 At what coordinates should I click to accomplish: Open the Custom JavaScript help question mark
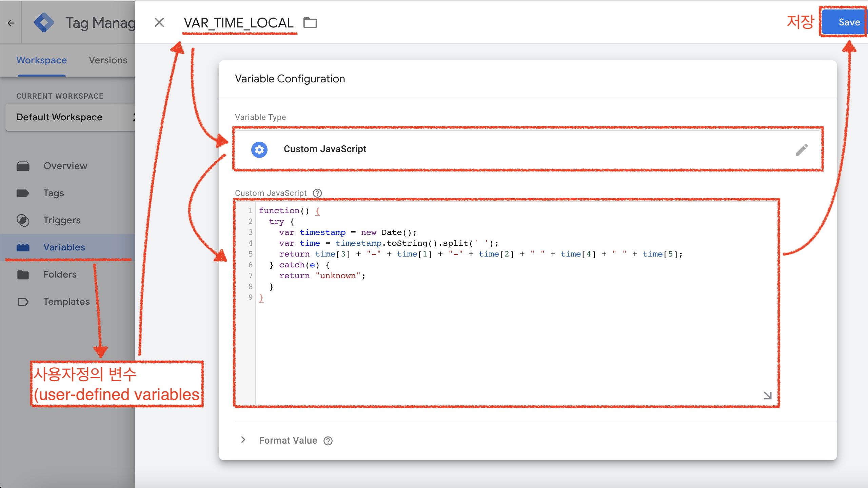pos(318,193)
